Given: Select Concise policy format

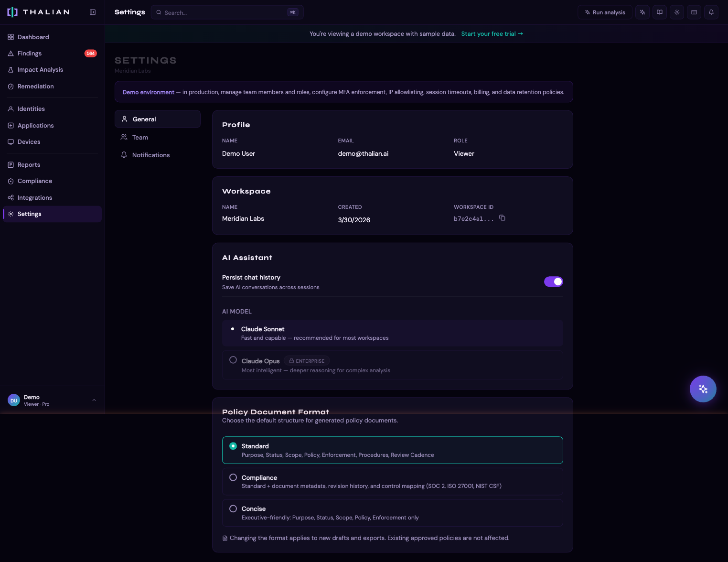Looking at the screenshot, I should [393, 513].
